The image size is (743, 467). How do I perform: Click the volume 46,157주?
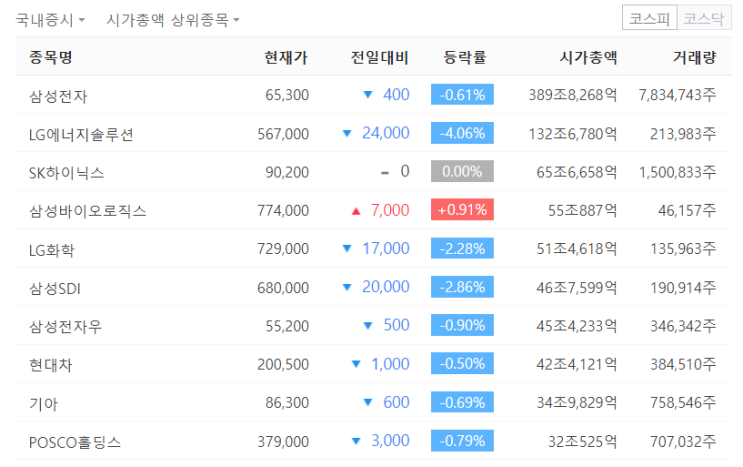[687, 210]
